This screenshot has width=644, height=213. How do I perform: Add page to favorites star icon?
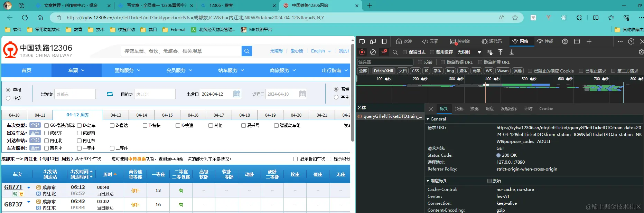tap(515, 18)
